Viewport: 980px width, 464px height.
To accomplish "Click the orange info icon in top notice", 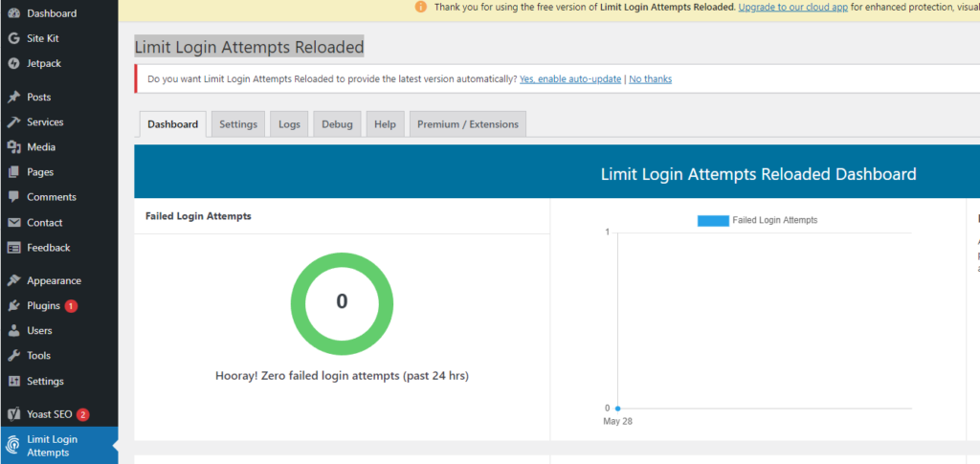I will (x=421, y=8).
